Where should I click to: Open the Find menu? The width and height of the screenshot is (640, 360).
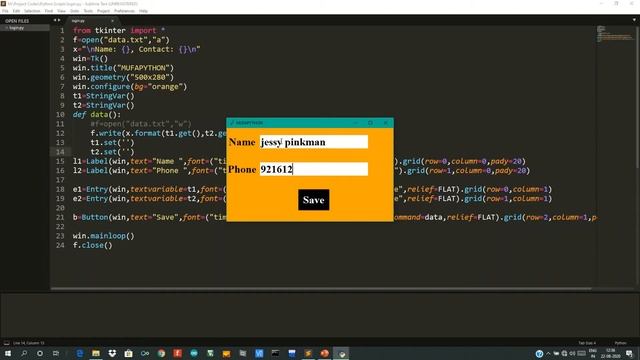click(x=49, y=11)
